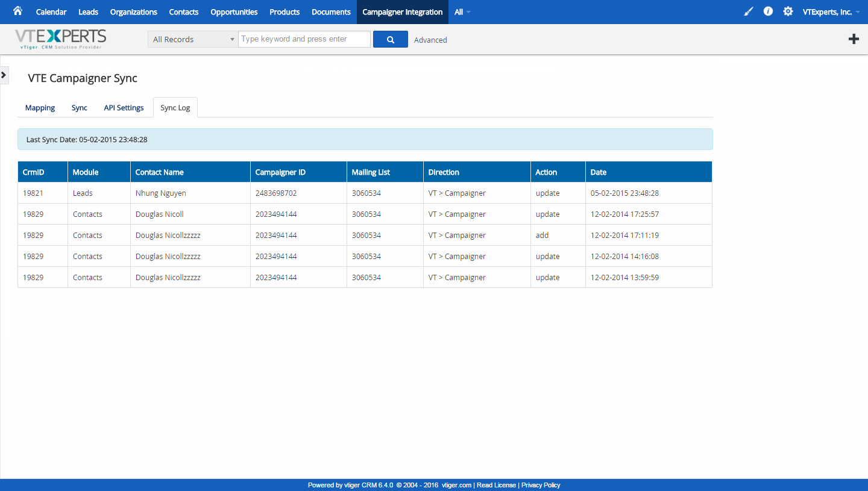Expand the All modules menu

(x=462, y=12)
